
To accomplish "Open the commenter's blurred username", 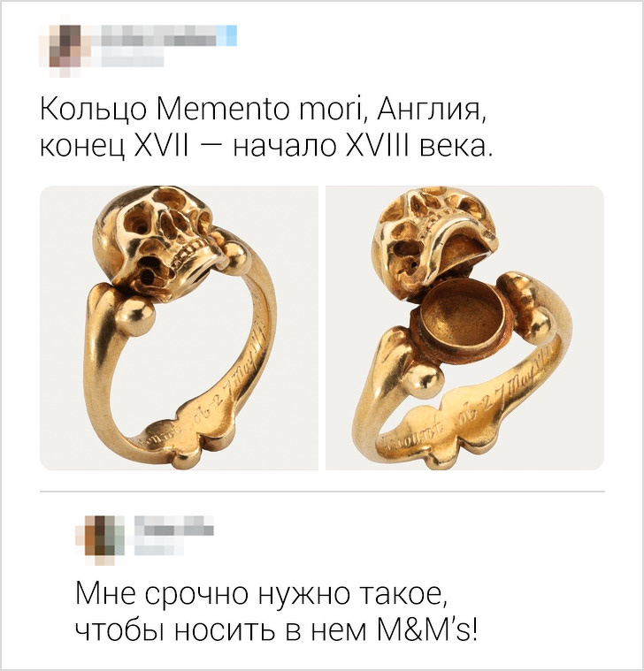I will click(174, 525).
